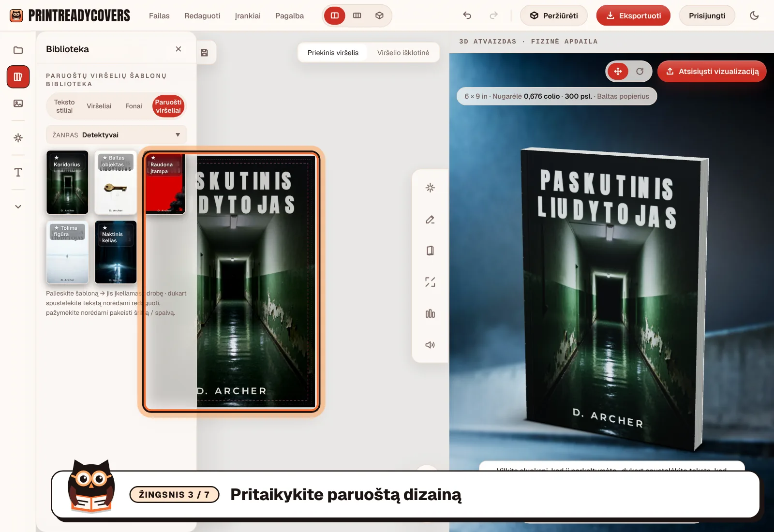
Task: Click the sparkle icon in floating toolbar
Action: coord(430,188)
